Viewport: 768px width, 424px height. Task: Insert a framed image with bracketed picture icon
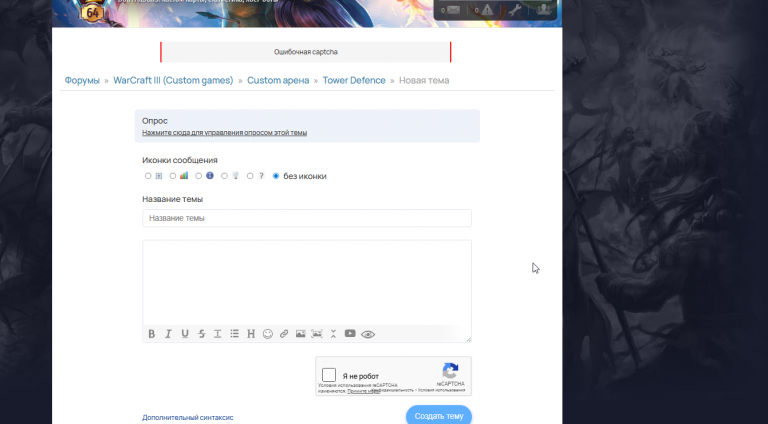(317, 334)
